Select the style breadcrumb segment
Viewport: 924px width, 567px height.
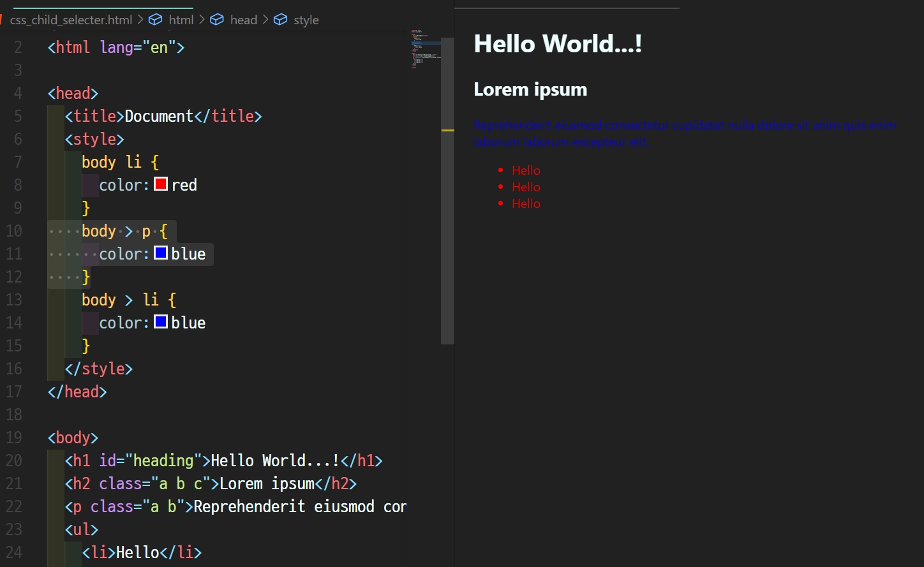(x=306, y=20)
